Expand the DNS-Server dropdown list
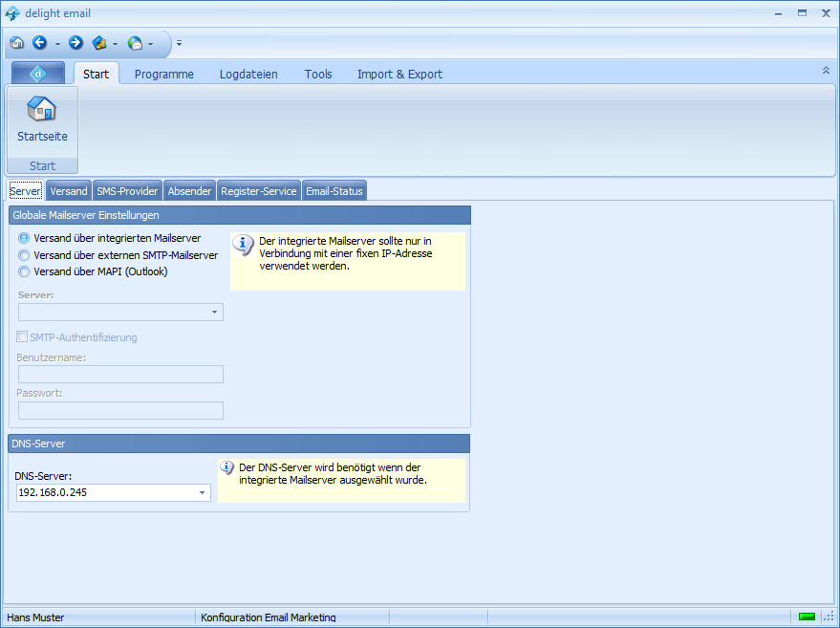This screenshot has height=628, width=840. (203, 493)
